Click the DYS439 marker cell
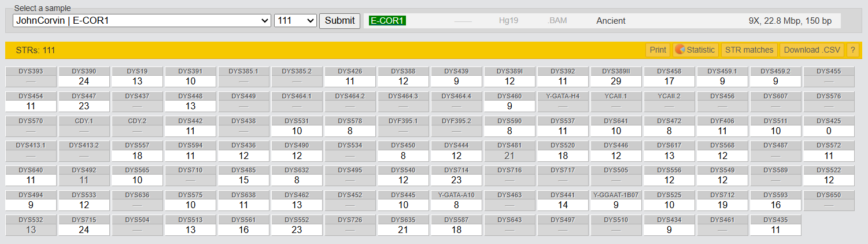This screenshot has width=868, height=244. [456, 77]
